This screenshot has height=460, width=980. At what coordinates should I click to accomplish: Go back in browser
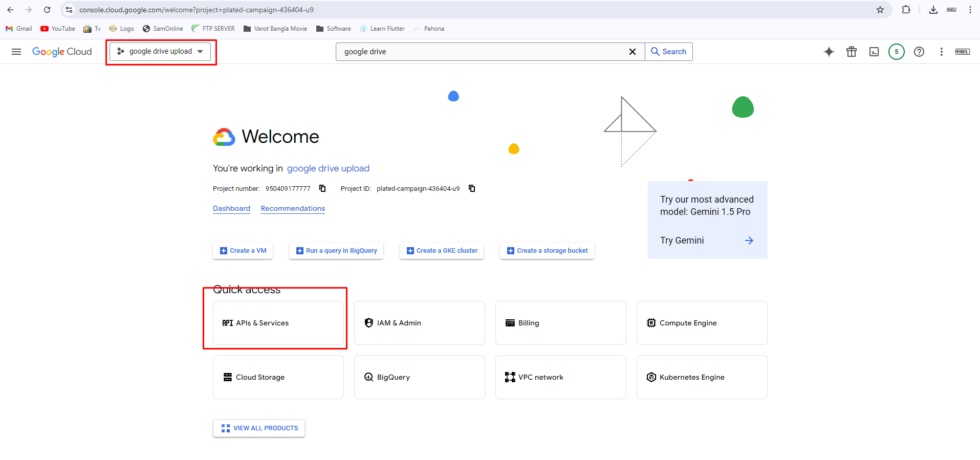click(10, 10)
